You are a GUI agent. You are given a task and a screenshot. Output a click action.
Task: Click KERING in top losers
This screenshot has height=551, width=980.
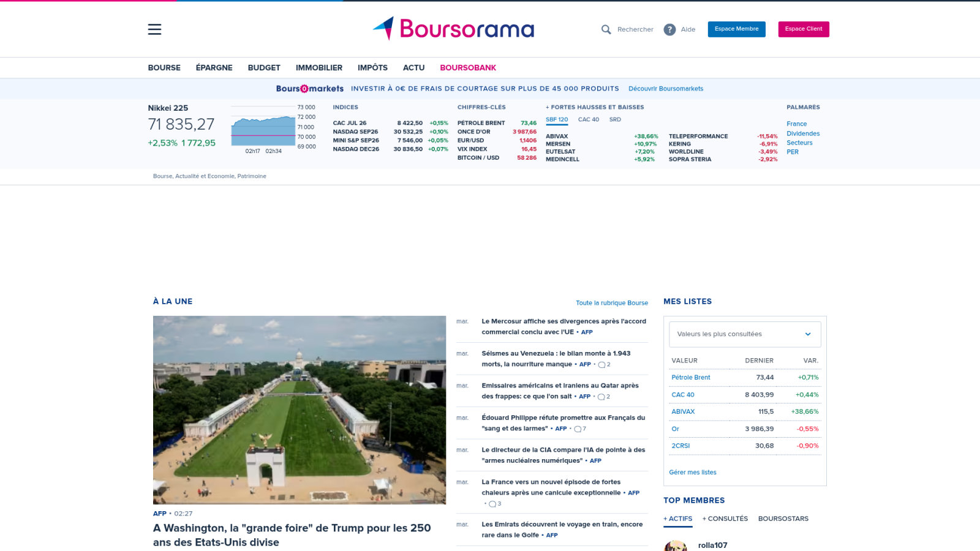point(680,144)
